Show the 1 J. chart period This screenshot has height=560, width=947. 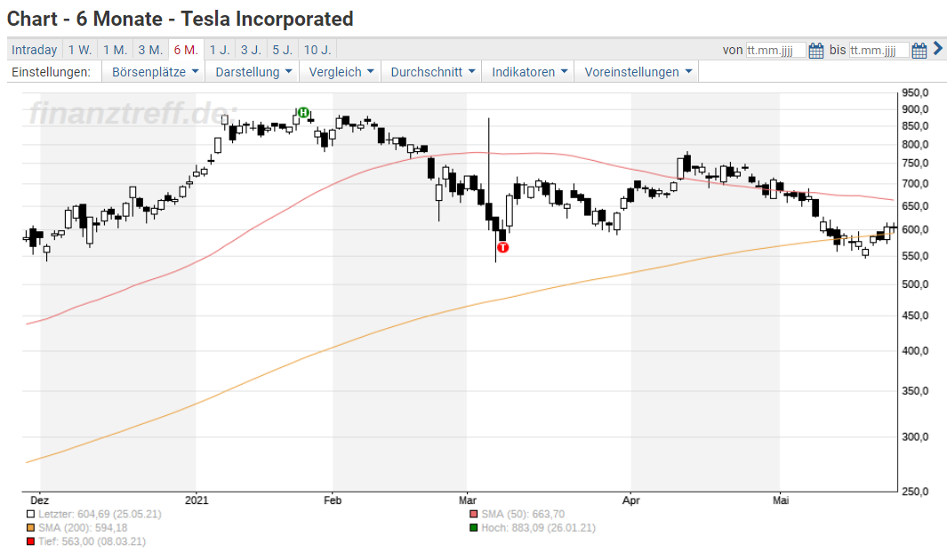point(220,50)
